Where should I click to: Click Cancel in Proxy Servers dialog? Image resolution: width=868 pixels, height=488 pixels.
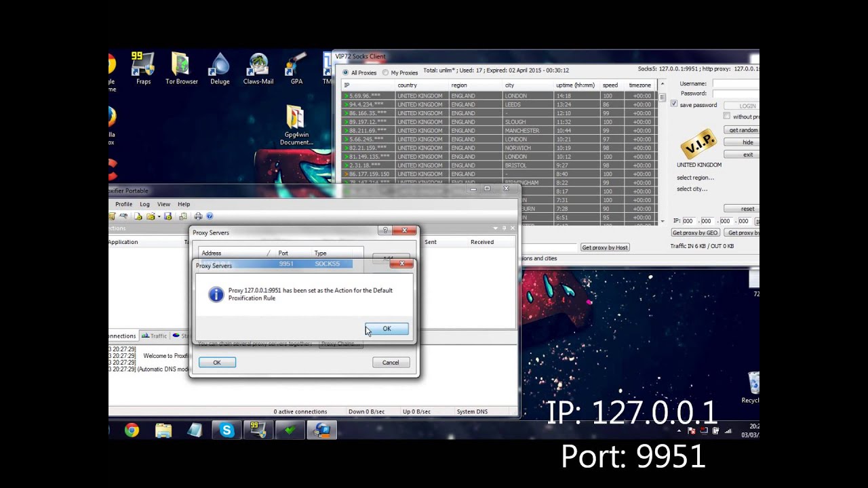coord(391,363)
